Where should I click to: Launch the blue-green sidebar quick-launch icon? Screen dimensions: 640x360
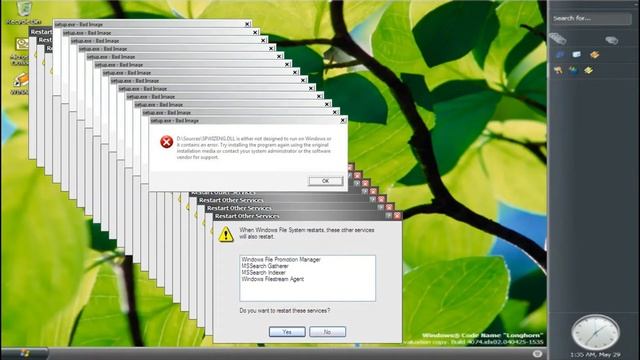coord(573,70)
